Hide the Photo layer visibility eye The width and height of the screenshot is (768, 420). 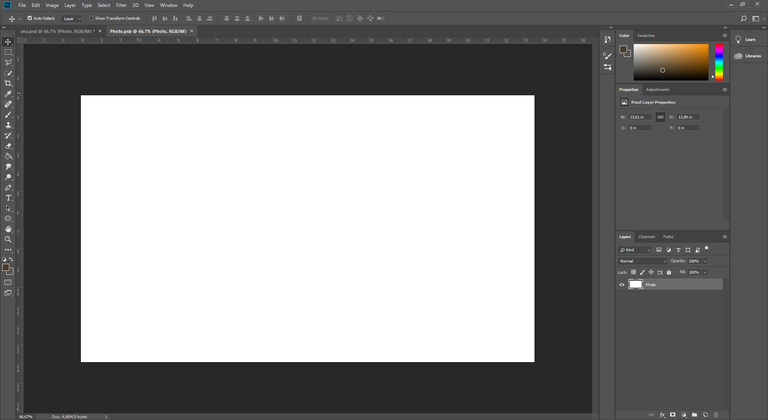coord(622,285)
